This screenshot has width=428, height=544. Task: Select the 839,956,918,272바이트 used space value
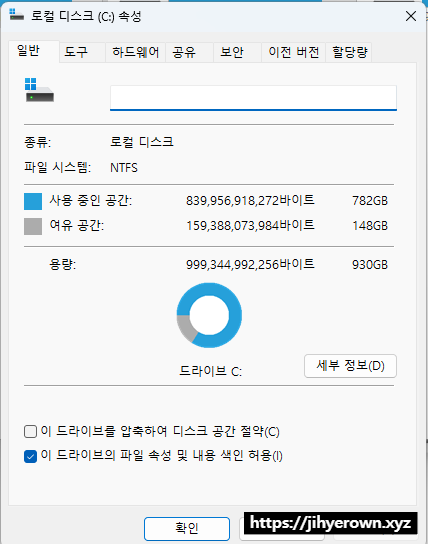(250, 200)
